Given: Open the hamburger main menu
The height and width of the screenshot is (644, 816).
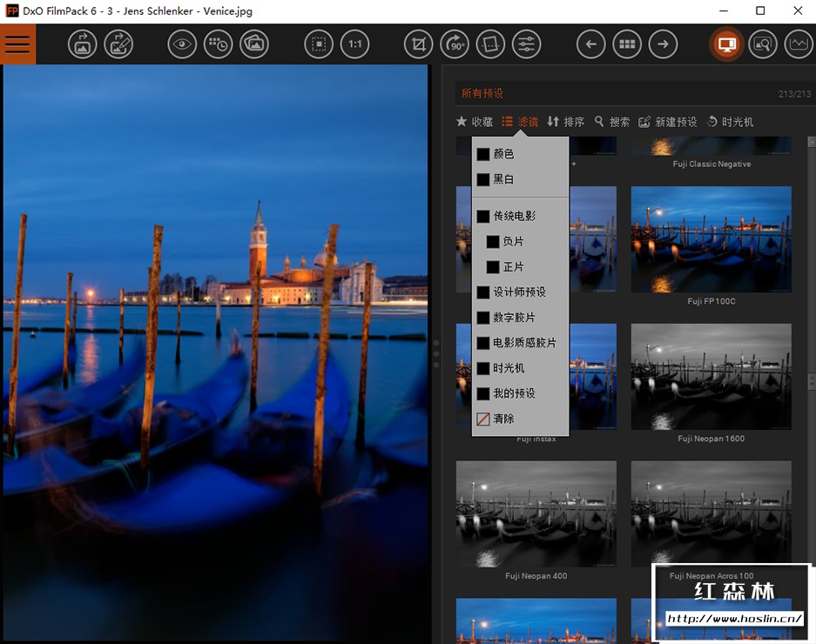Looking at the screenshot, I should coord(17,44).
